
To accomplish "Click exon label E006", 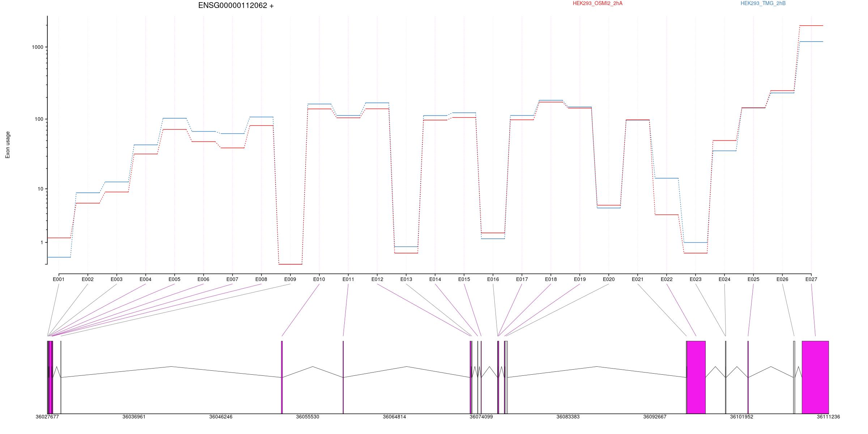I will tap(203, 279).
